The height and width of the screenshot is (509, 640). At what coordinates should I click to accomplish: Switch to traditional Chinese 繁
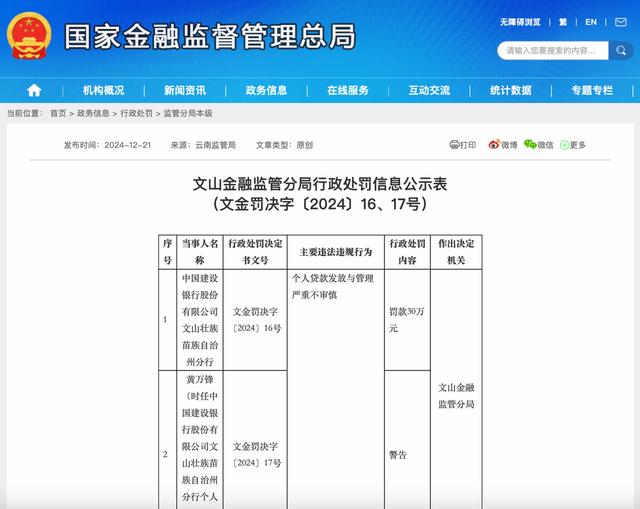[x=563, y=22]
